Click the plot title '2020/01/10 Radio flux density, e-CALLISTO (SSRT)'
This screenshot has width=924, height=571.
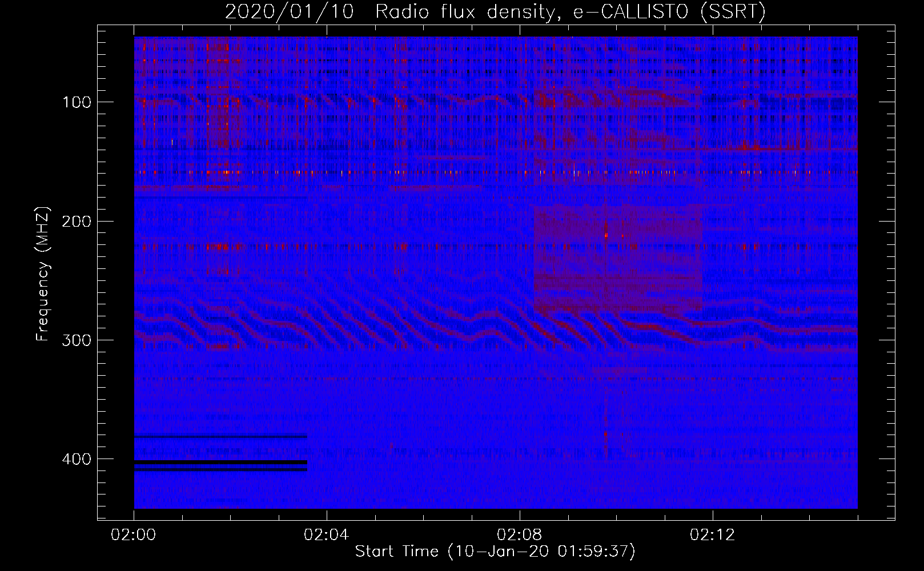(x=495, y=12)
